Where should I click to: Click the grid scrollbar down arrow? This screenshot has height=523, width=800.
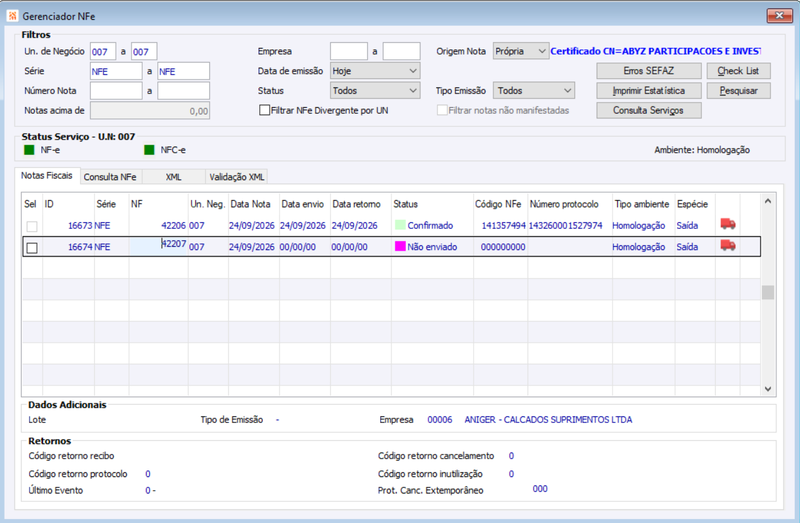pyautogui.click(x=768, y=389)
